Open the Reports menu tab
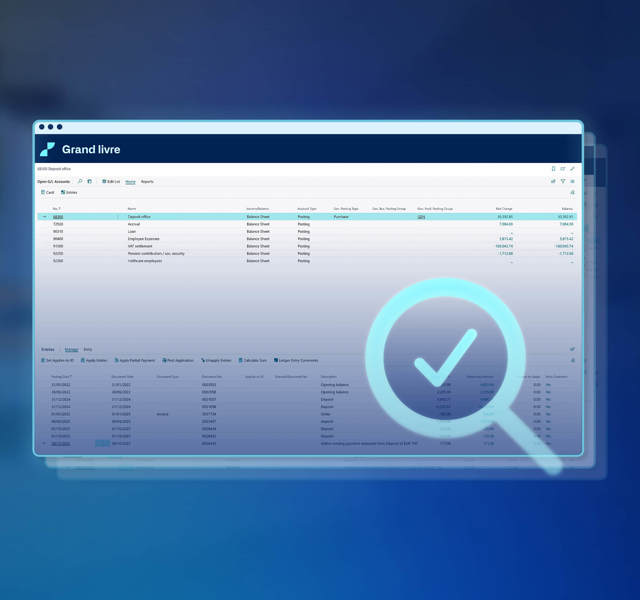The image size is (640, 600). coord(147,182)
